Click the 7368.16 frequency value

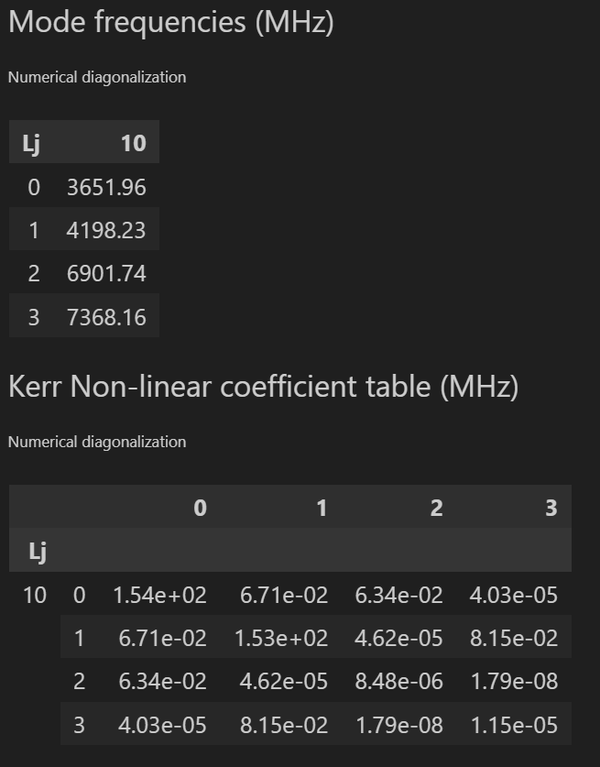pos(113,317)
